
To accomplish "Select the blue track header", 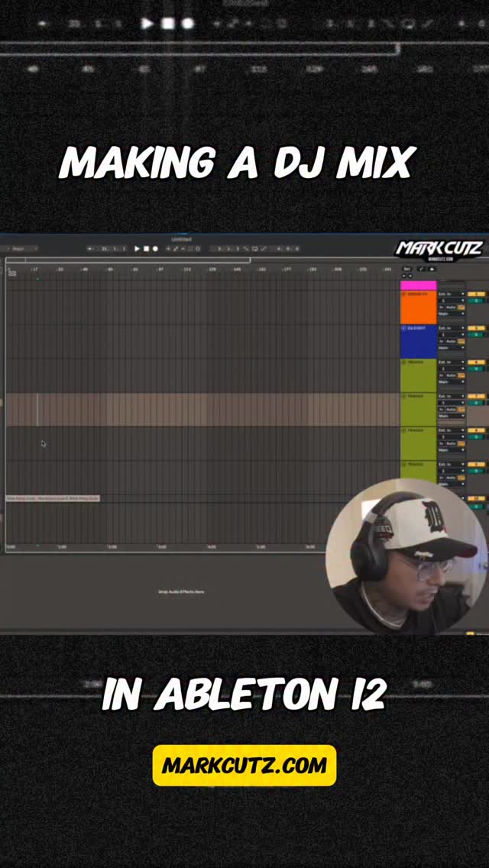I will click(x=418, y=341).
